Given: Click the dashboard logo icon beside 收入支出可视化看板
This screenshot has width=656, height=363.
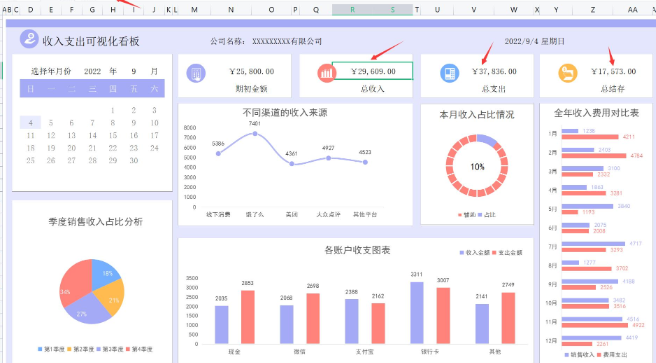Looking at the screenshot, I should (29, 39).
